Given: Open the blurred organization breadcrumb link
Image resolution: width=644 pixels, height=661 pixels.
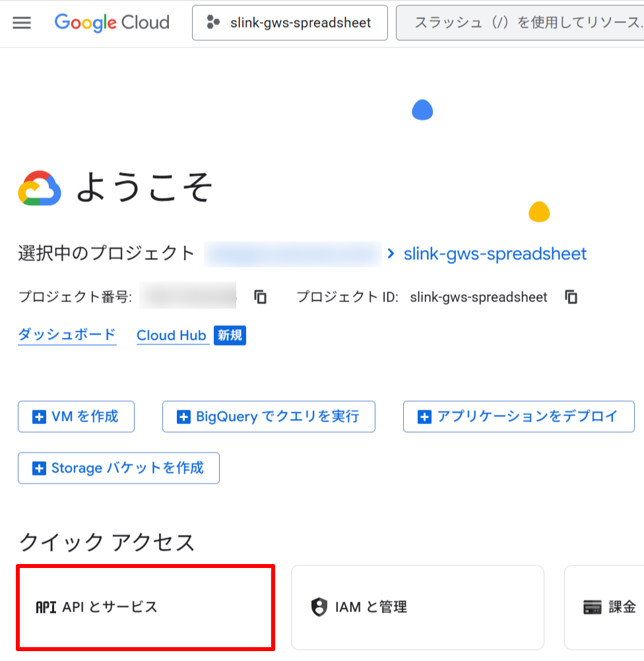Looking at the screenshot, I should pyautogui.click(x=293, y=254).
